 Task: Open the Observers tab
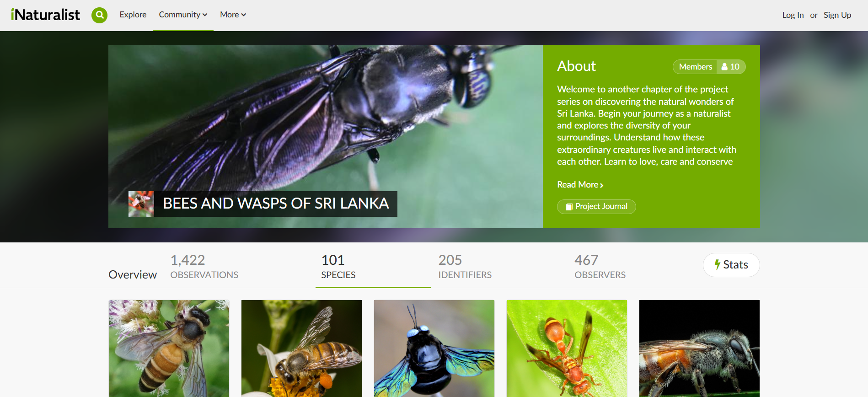point(600,266)
